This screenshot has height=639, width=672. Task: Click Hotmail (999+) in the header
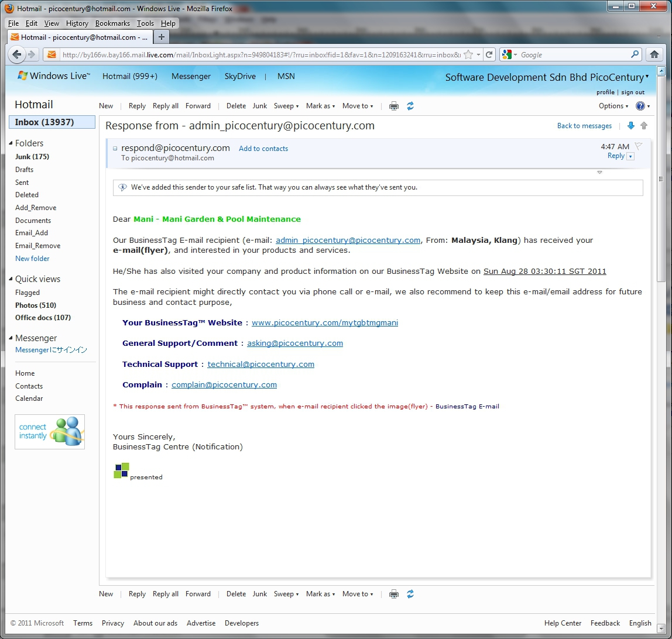pyautogui.click(x=130, y=76)
